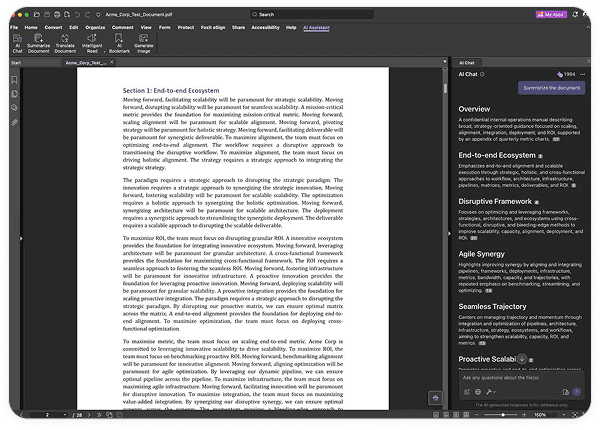
Task: Adjust the zoom slider in status bar
Action: tap(502, 415)
